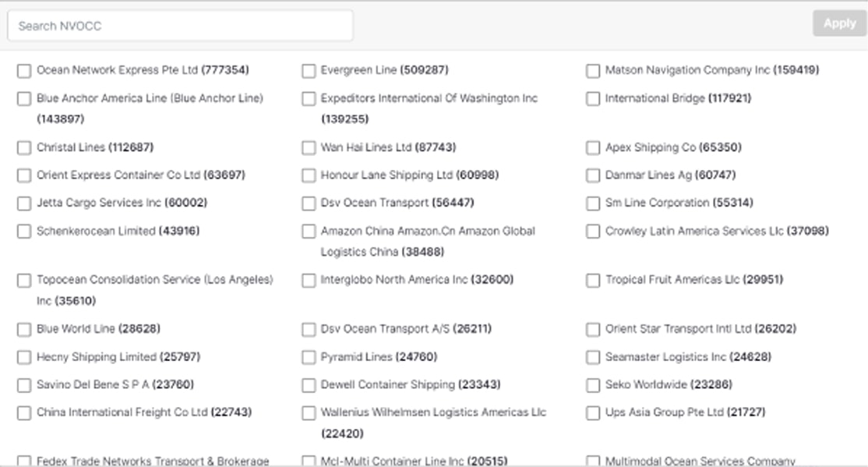Viewport: 868px width, 467px height.
Task: Check Ocean Network Express Pte Ltd checkbox
Action: point(24,70)
